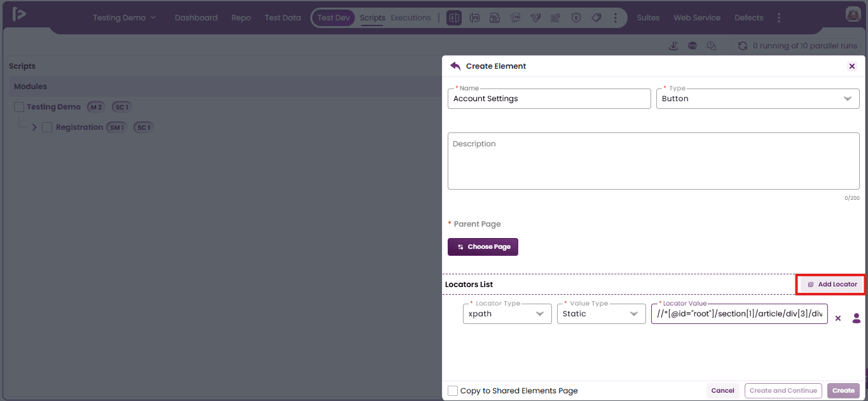Screen dimensions: 868x401
Task: Click the shield icon in toolbar
Action: click(576, 18)
